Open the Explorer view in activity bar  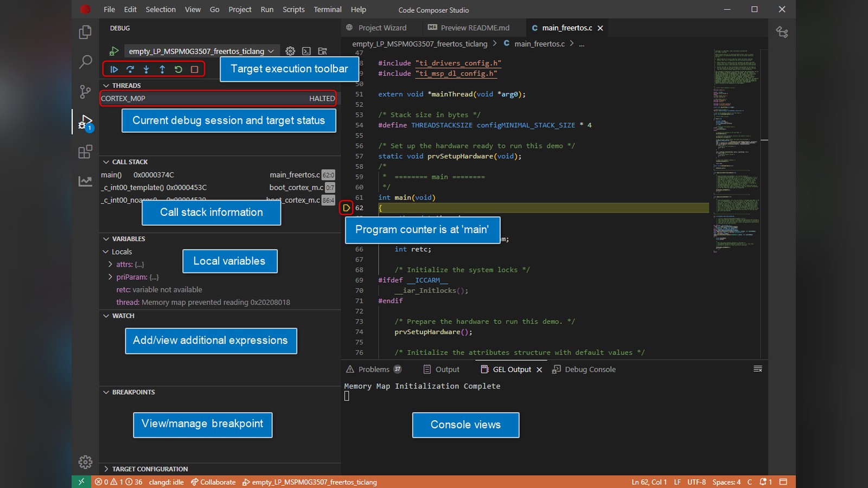[85, 32]
